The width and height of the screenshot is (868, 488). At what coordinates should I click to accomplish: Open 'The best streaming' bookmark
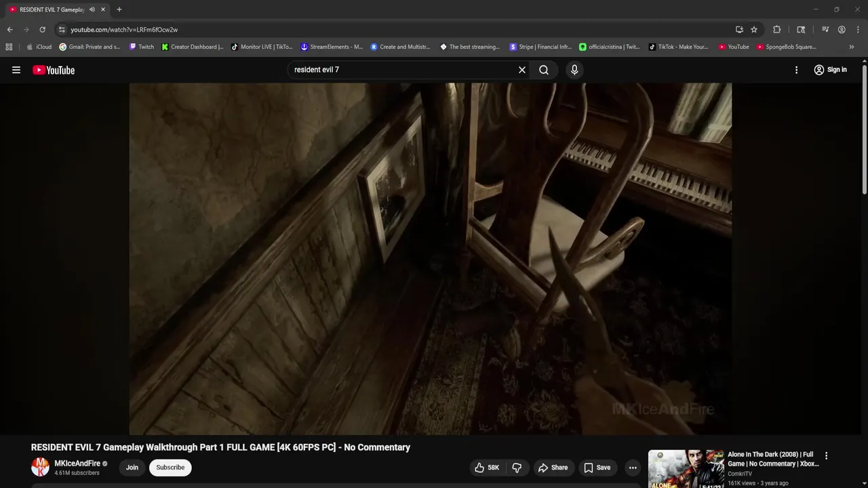tap(470, 47)
